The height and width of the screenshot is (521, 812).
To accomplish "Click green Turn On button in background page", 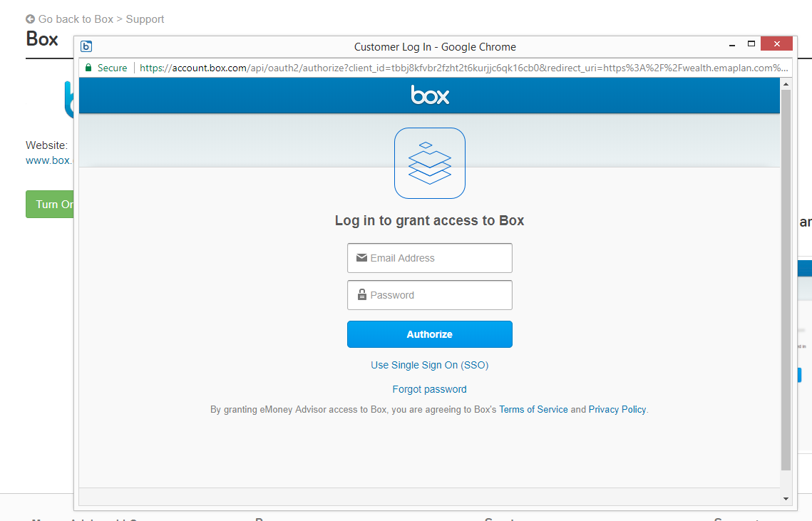I will tap(50, 204).
